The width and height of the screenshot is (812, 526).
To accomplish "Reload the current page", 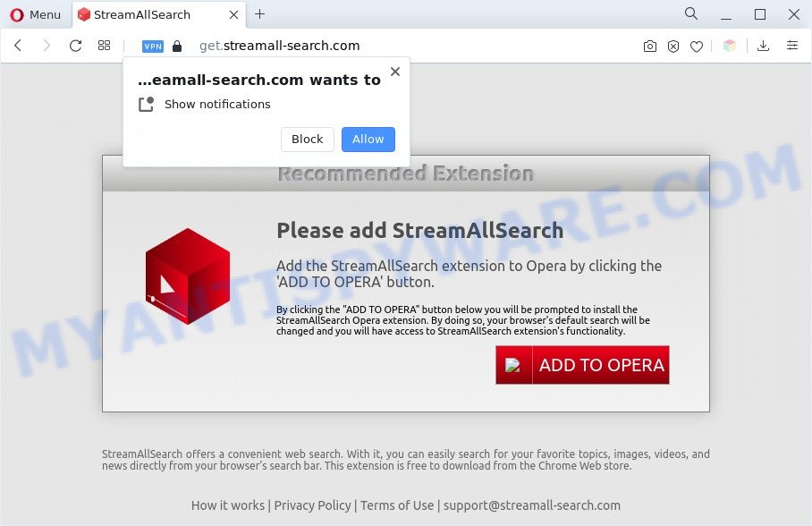I will (76, 46).
